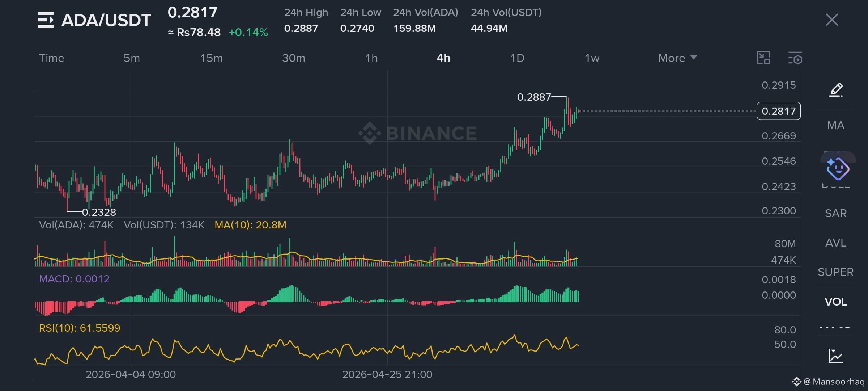Switch chart to 30m candles
Image resolution: width=868 pixels, height=391 pixels.
click(294, 58)
